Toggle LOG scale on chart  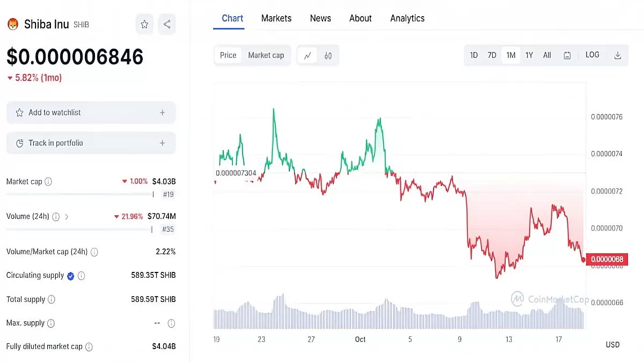[x=592, y=55]
